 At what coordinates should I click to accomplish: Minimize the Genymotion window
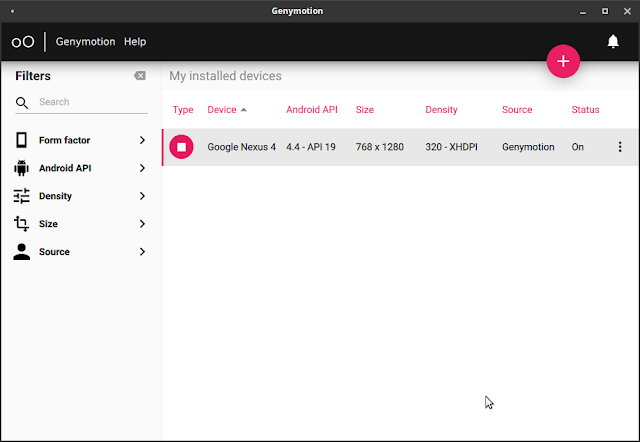(x=583, y=11)
